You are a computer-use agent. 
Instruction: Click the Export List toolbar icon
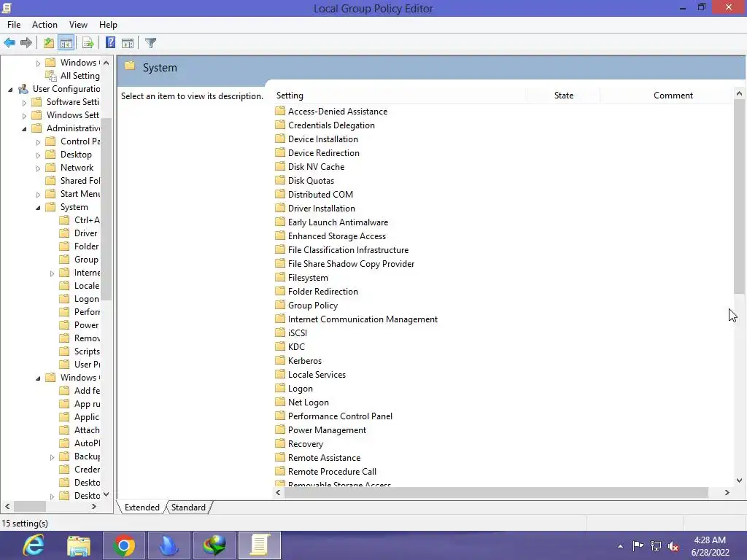(x=88, y=43)
